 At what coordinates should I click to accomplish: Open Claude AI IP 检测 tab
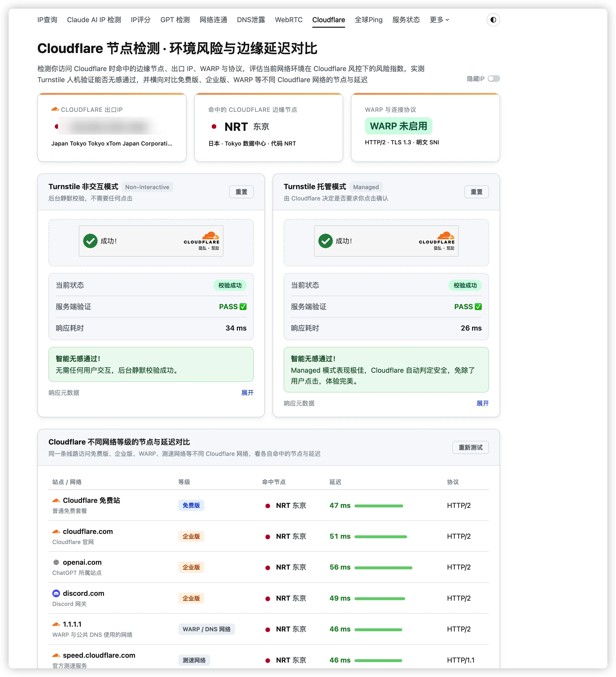(x=94, y=20)
